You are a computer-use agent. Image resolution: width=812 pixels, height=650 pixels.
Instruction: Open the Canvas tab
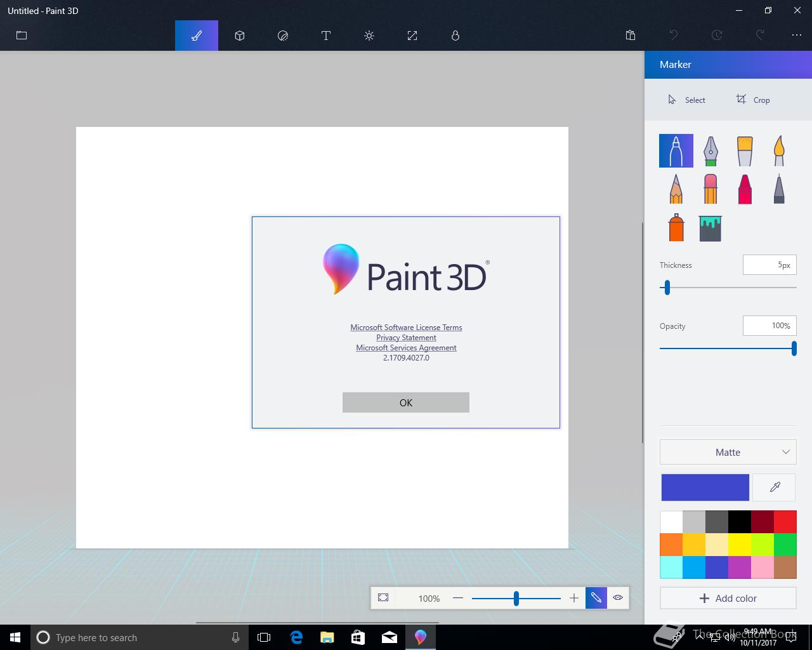[x=412, y=36]
